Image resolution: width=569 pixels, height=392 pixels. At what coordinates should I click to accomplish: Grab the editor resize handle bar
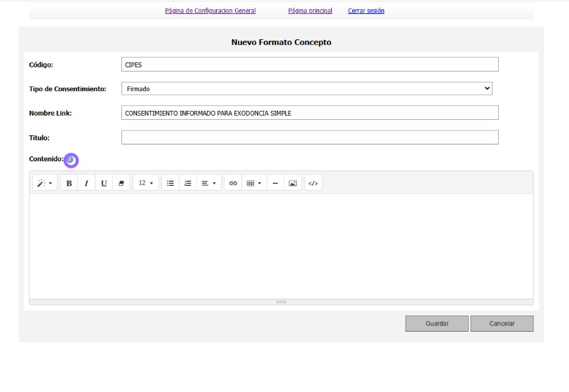[281, 302]
